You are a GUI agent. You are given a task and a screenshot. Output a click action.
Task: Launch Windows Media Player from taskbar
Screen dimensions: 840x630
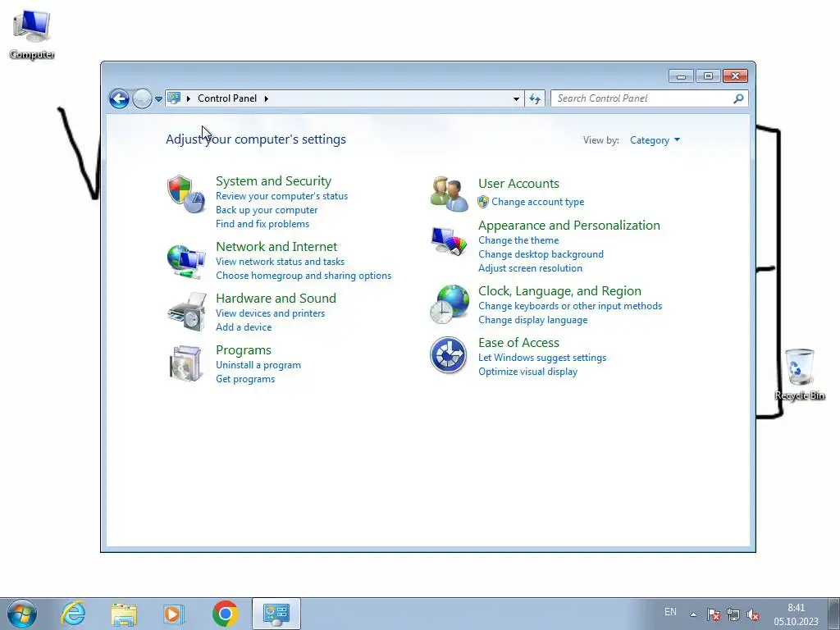point(173,614)
